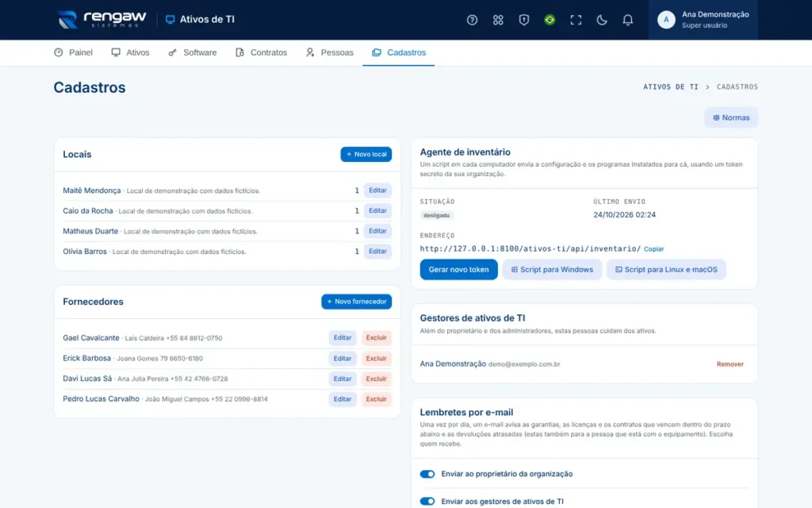Click the email demo@exemplo.com.br
Screen dimensions: 812x508
[x=524, y=364]
